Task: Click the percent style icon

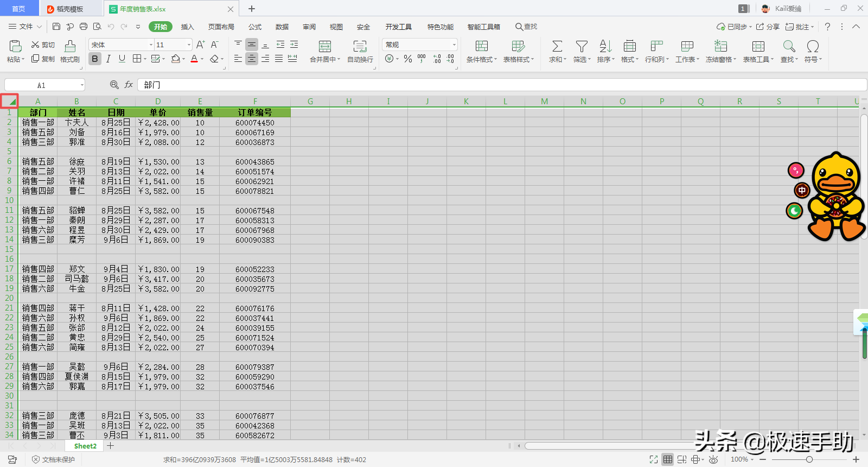Action: pos(408,59)
